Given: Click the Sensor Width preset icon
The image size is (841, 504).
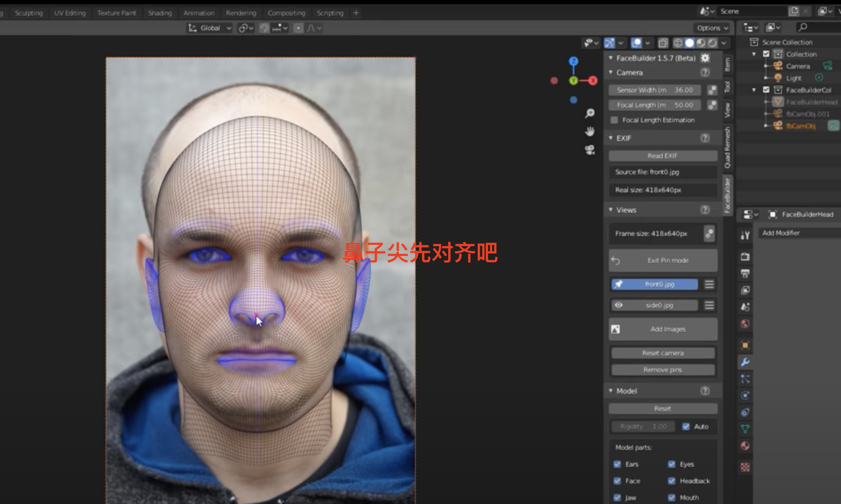Looking at the screenshot, I should click(712, 90).
